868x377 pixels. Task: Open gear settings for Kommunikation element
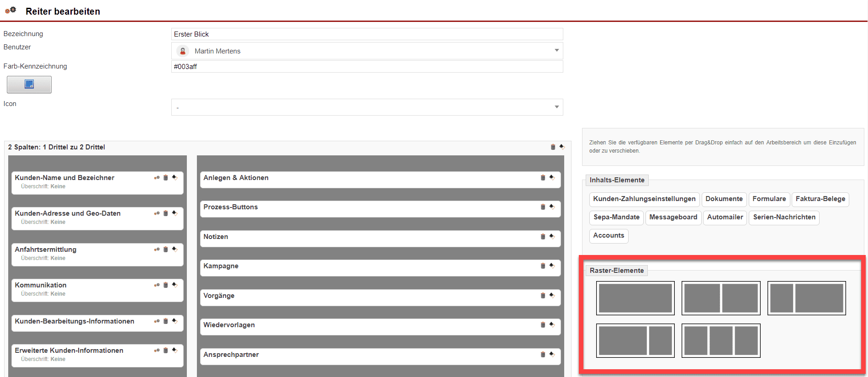point(157,285)
